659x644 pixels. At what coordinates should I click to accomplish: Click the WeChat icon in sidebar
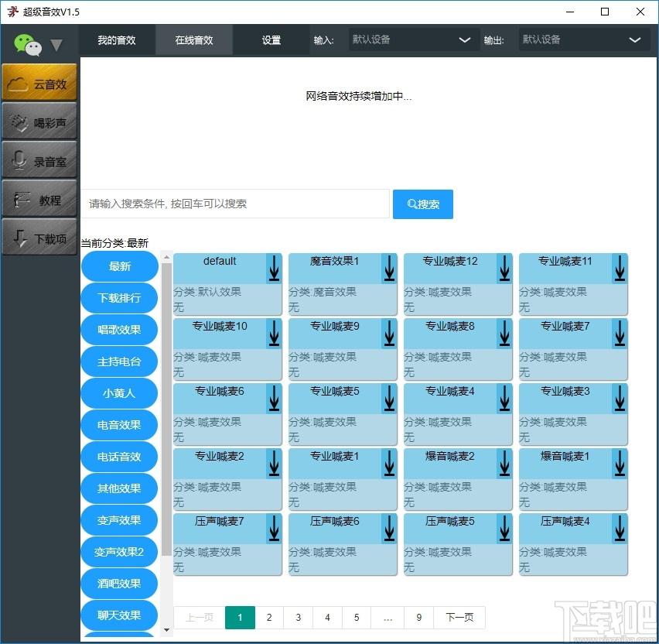pyautogui.click(x=28, y=45)
